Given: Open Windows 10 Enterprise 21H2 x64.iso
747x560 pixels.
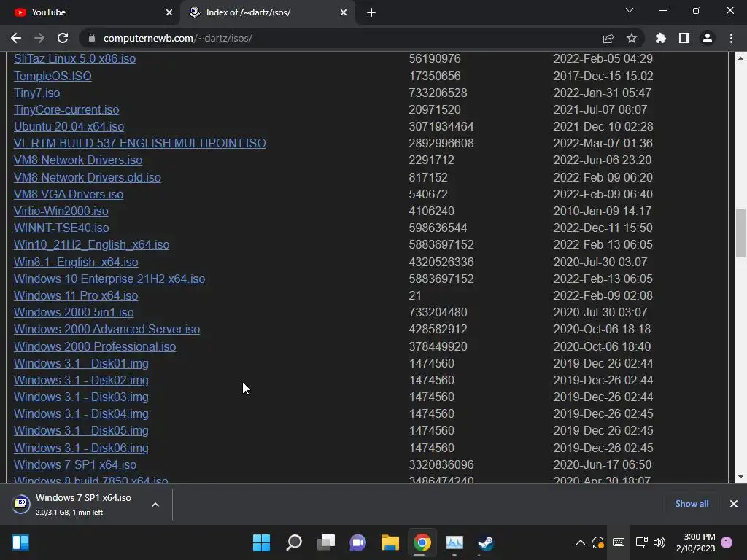Looking at the screenshot, I should (x=109, y=279).
